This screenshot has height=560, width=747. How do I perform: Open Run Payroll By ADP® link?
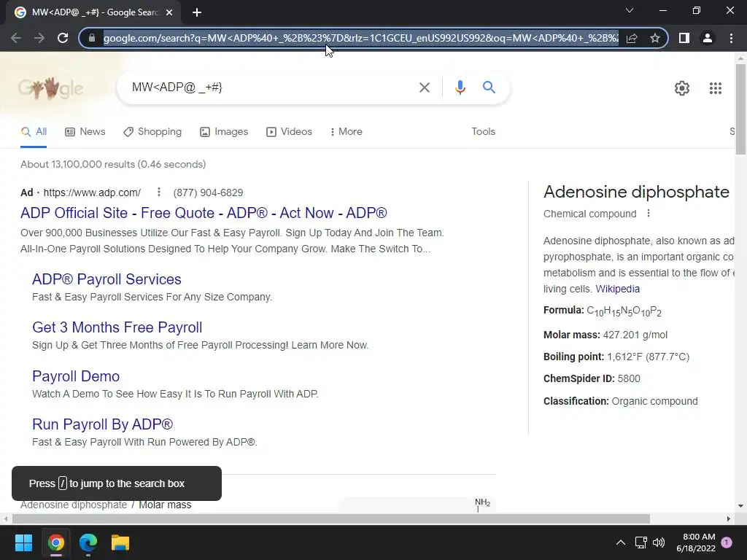(102, 424)
